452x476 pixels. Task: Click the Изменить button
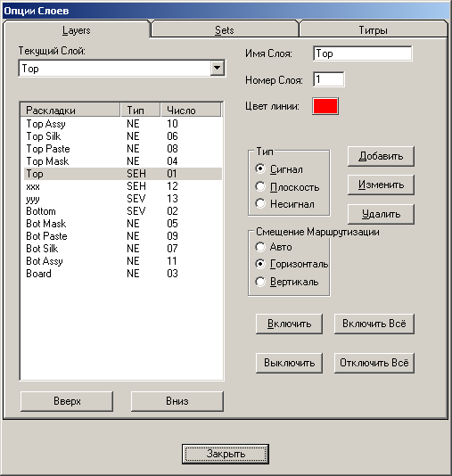pyautogui.click(x=381, y=185)
